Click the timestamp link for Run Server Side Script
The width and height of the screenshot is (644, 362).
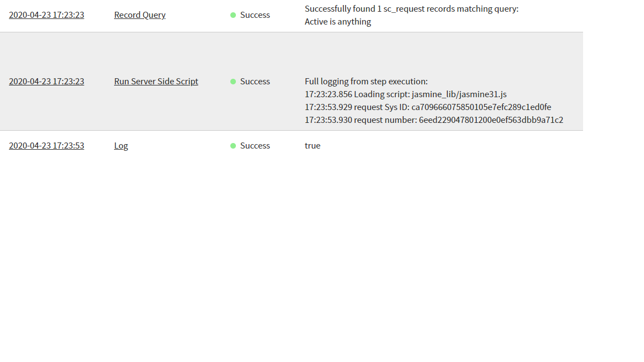[x=46, y=82]
